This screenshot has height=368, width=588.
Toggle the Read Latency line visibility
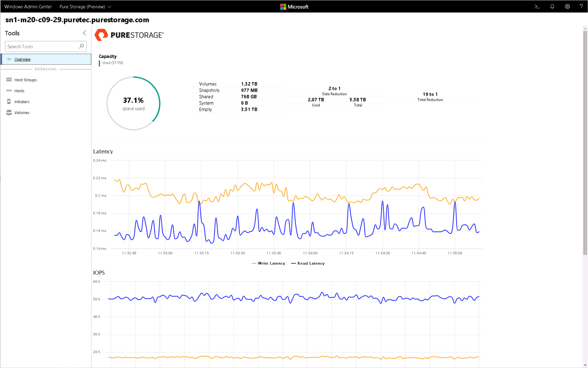[x=311, y=263]
